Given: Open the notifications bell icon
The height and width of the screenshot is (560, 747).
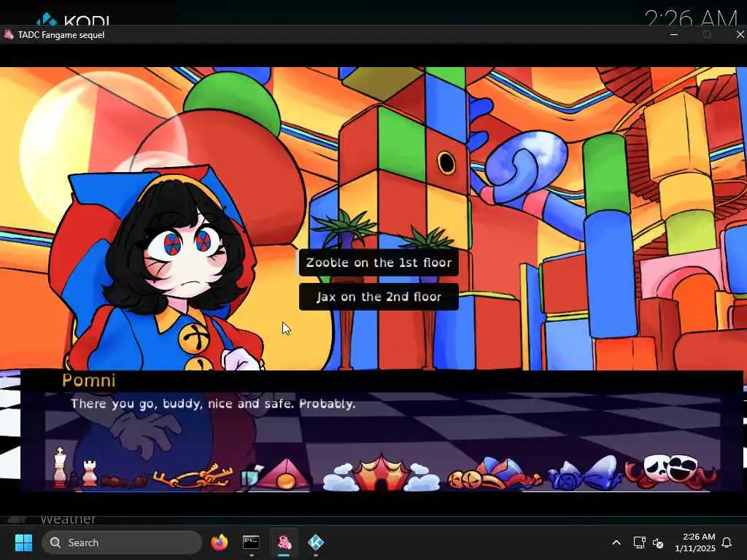Looking at the screenshot, I should coord(727,542).
